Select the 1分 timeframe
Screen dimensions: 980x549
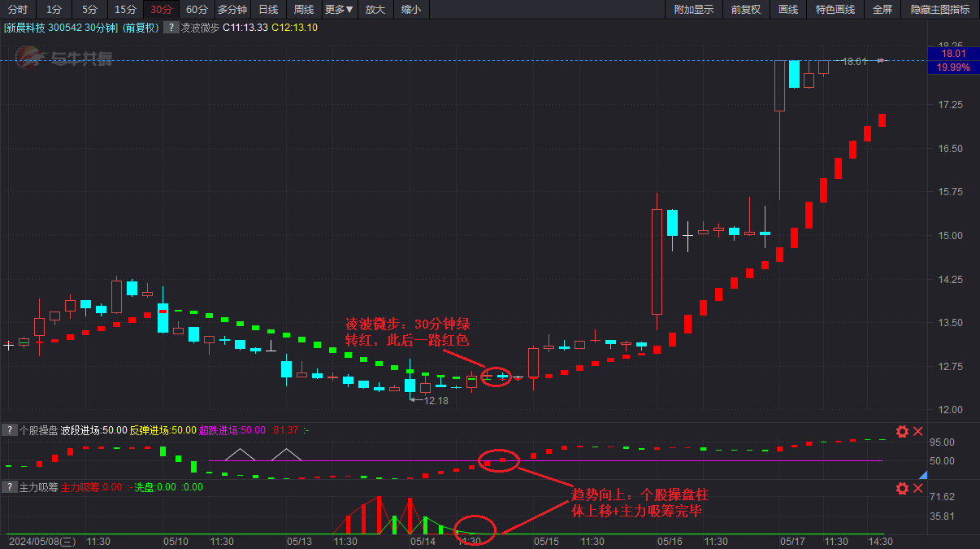click(54, 10)
